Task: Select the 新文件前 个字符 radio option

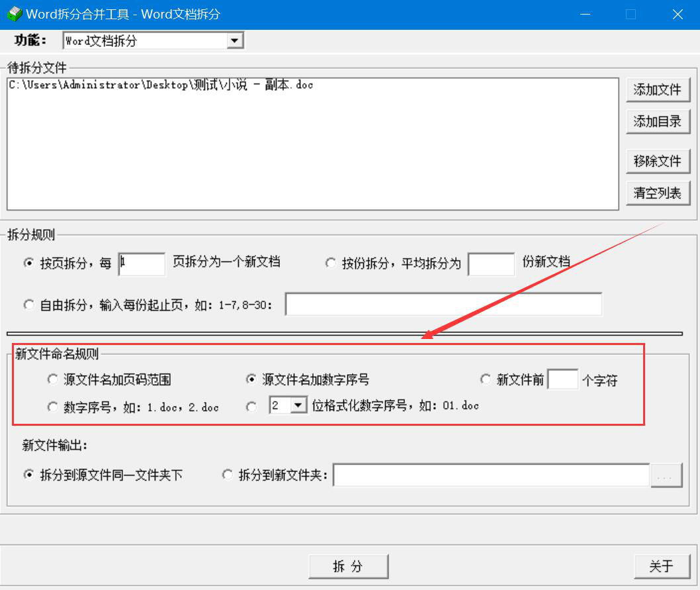Action: [486, 379]
